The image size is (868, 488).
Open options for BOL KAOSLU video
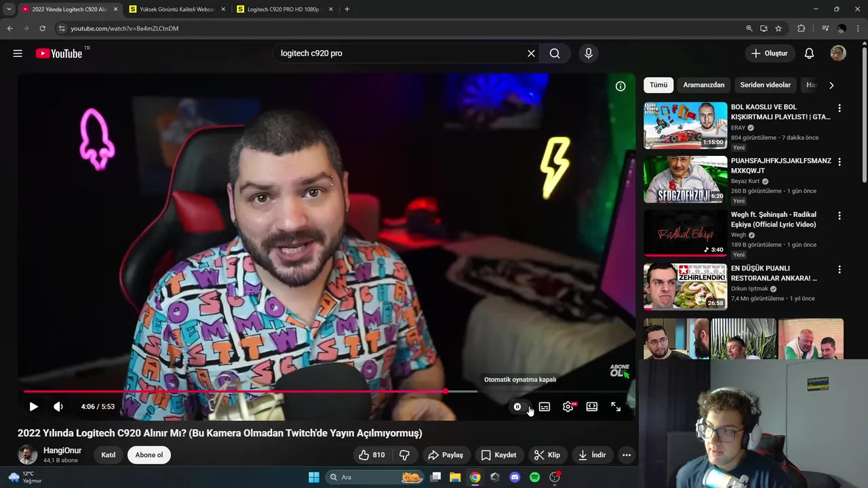point(840,108)
